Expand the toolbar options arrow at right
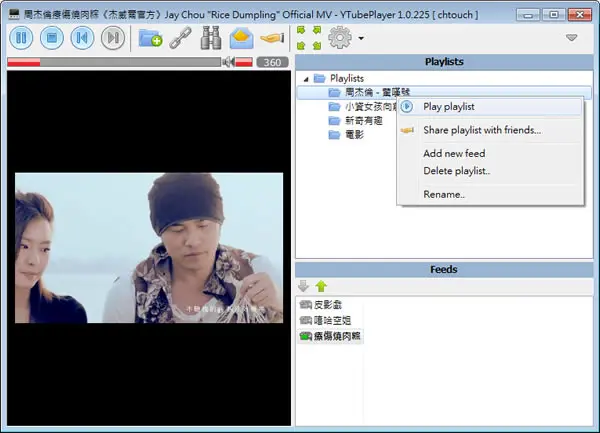 571,37
